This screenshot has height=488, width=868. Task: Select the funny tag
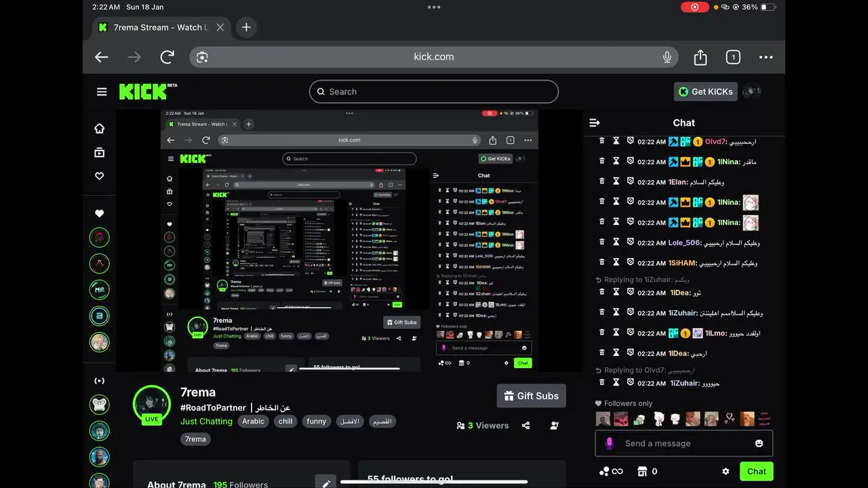[317, 421]
